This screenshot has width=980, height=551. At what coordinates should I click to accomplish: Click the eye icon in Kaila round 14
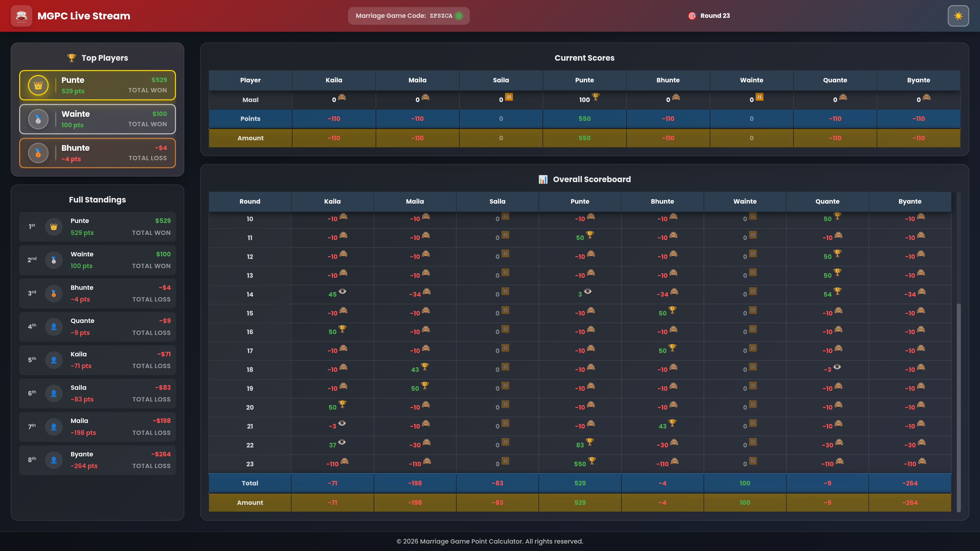(342, 291)
